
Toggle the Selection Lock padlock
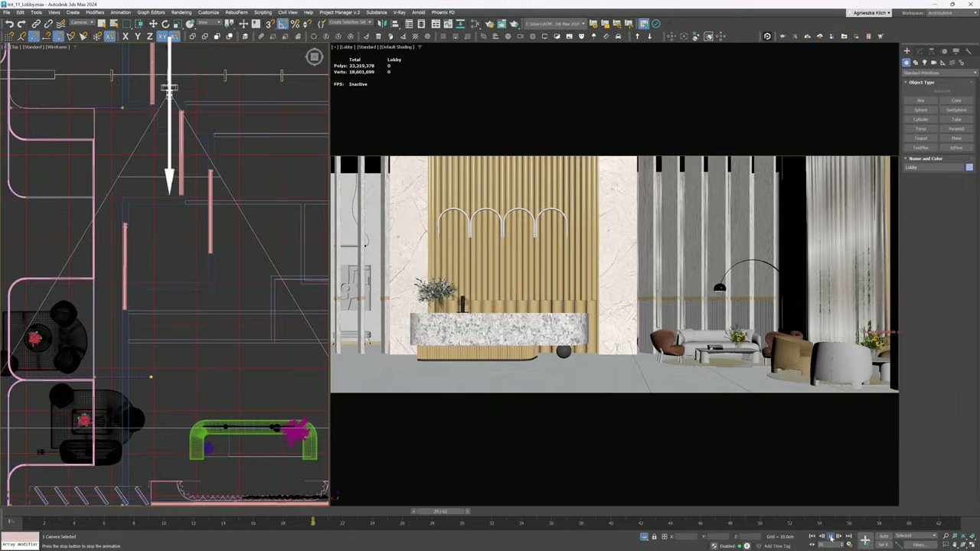pyautogui.click(x=654, y=536)
